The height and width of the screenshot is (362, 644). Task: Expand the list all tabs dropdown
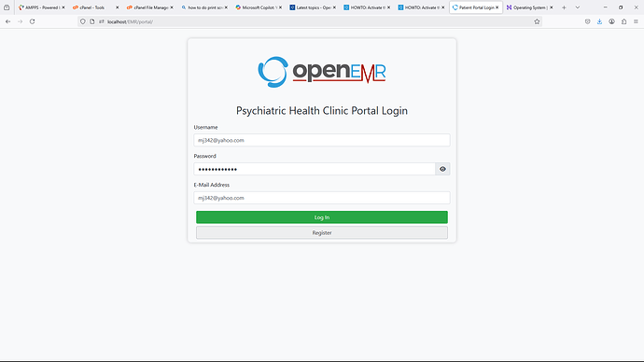click(578, 7)
